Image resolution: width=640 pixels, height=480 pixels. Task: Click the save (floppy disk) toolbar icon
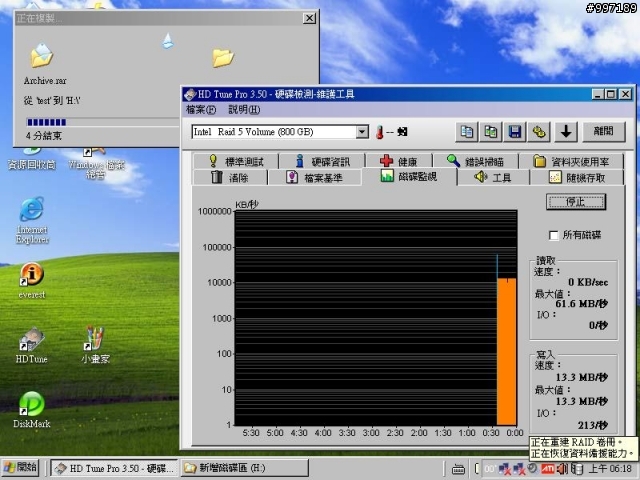(515, 132)
